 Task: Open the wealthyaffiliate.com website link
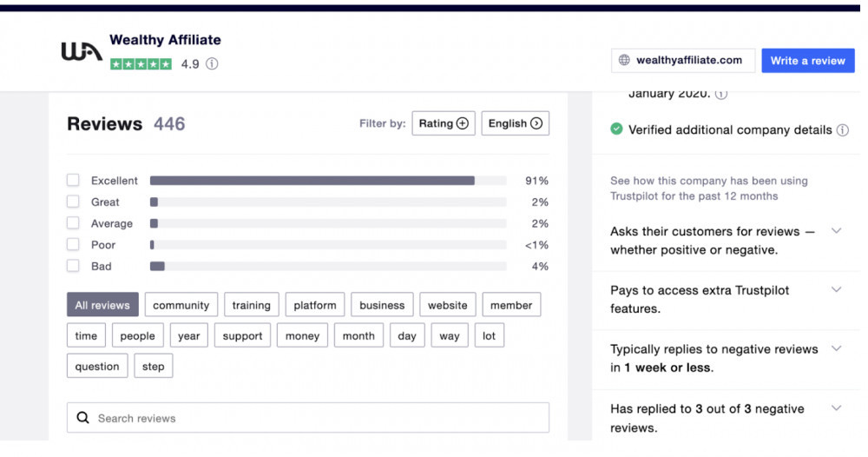683,60
